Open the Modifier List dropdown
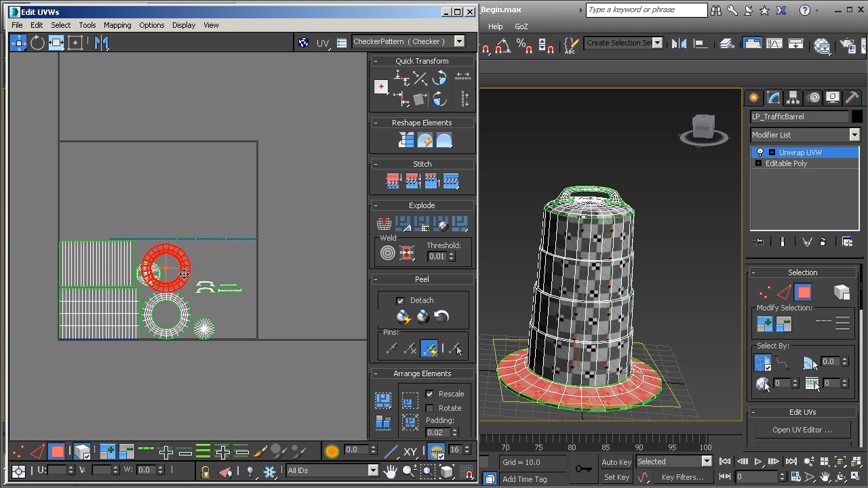 click(854, 135)
